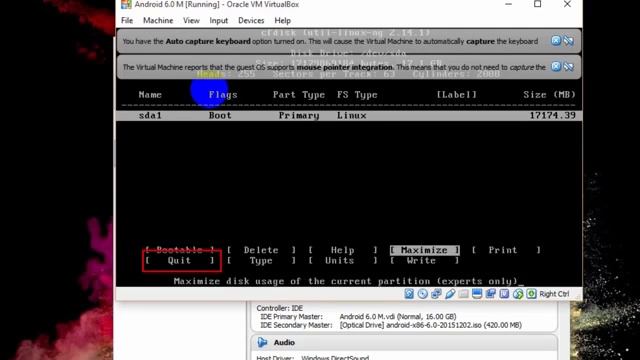The width and height of the screenshot is (640, 360).
Task: Dismiss the mouse pointer integration notification
Action: (556, 66)
